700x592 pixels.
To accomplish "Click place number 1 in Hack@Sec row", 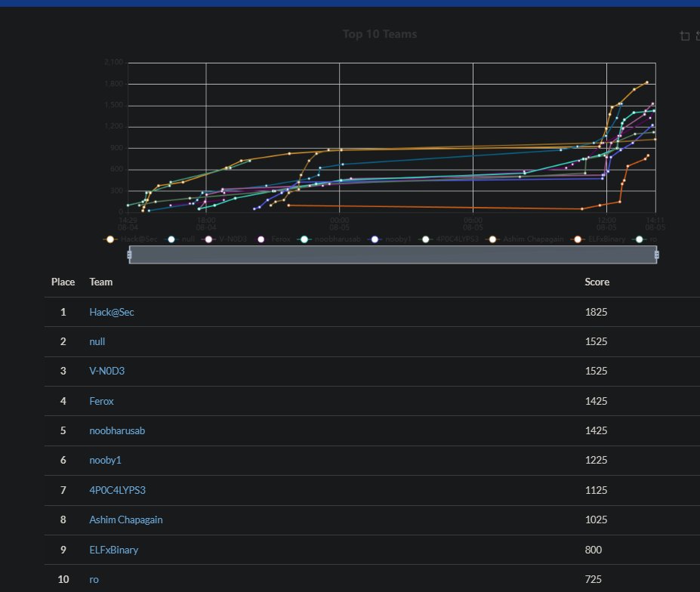I will coord(63,312).
